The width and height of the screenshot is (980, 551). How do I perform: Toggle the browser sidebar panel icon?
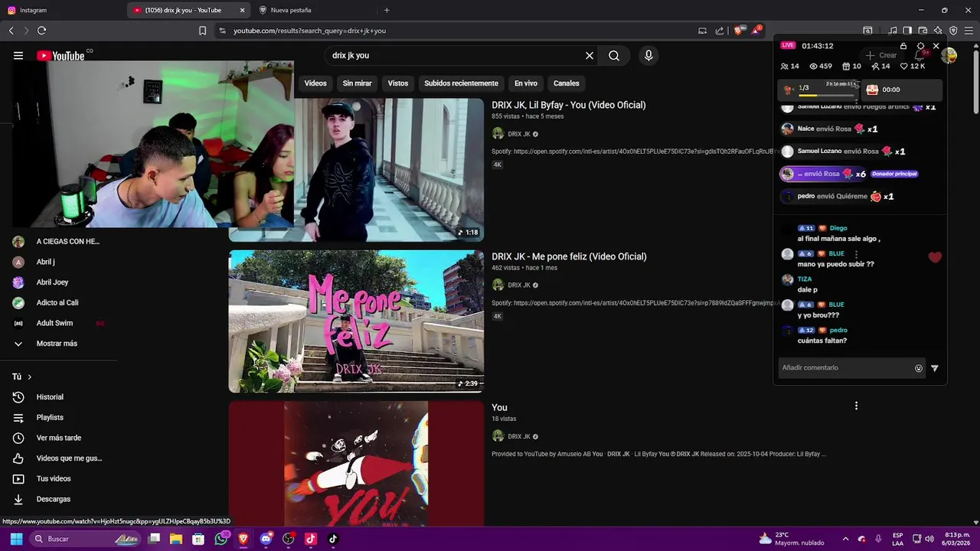907,31
